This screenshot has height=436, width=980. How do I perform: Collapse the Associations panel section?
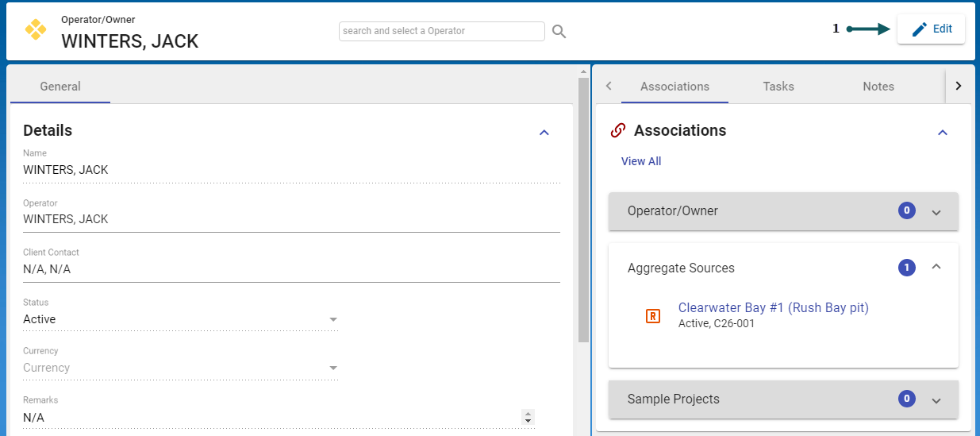[x=943, y=133]
